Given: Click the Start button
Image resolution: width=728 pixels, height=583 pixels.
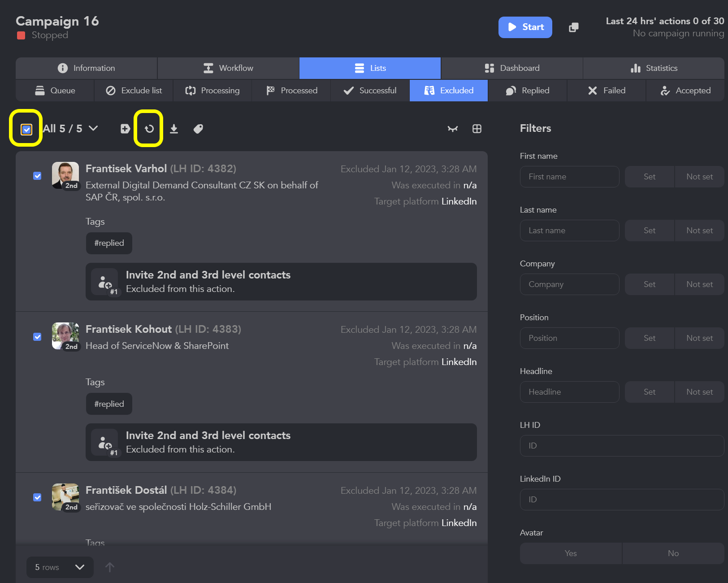Looking at the screenshot, I should coord(525,27).
